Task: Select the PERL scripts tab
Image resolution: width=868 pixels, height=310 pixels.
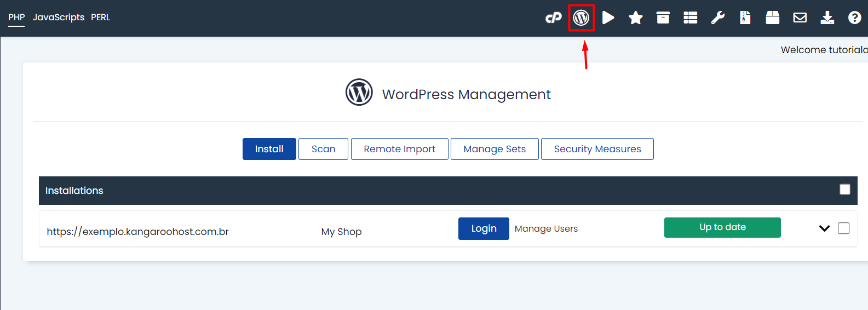Action: click(101, 17)
